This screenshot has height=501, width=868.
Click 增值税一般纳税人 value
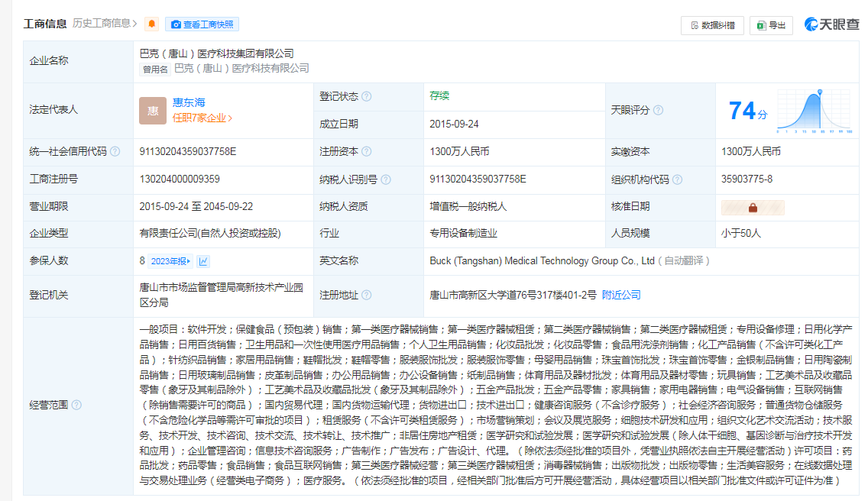coord(468,206)
